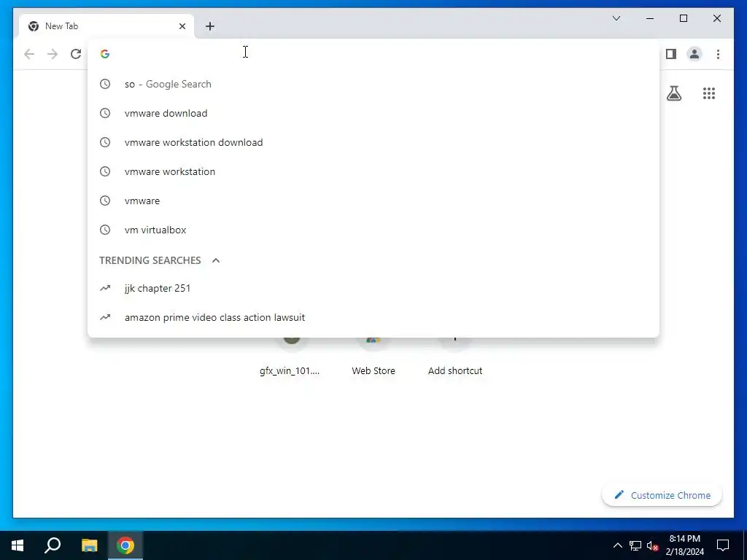Open the Windows Start menu

18,545
